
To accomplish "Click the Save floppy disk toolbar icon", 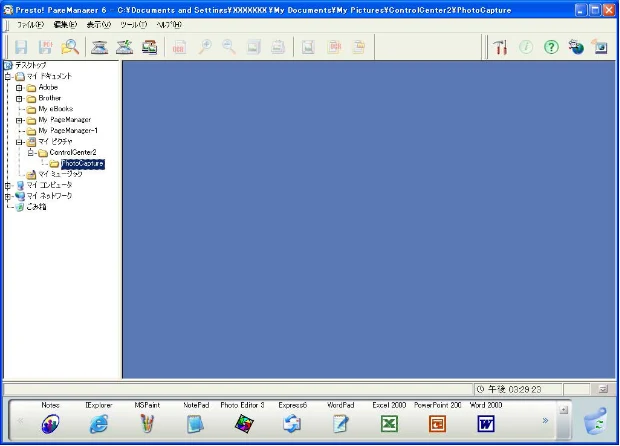I will pos(21,47).
